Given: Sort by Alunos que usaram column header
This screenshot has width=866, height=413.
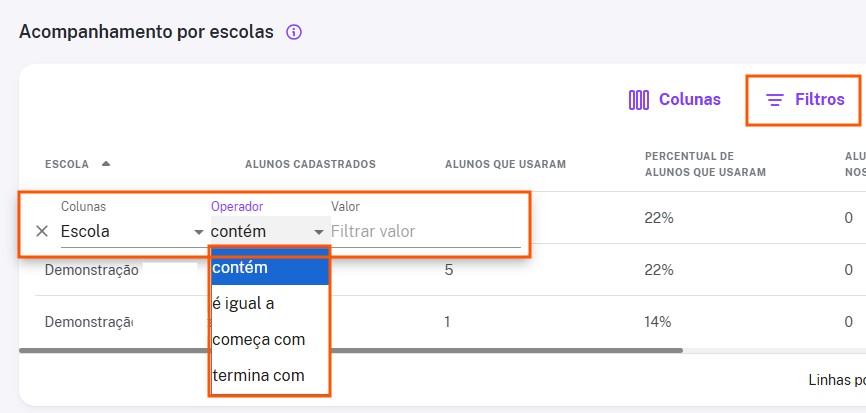Looking at the screenshot, I should click(505, 164).
